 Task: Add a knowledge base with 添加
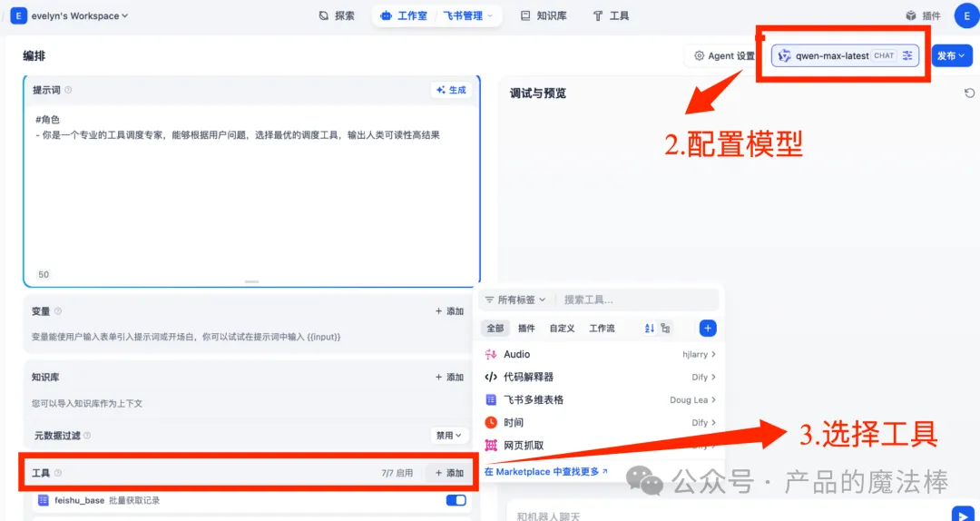[449, 378]
